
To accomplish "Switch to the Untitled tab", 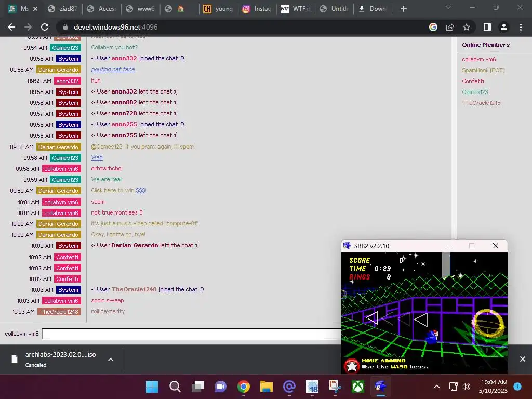I will 335,9.
